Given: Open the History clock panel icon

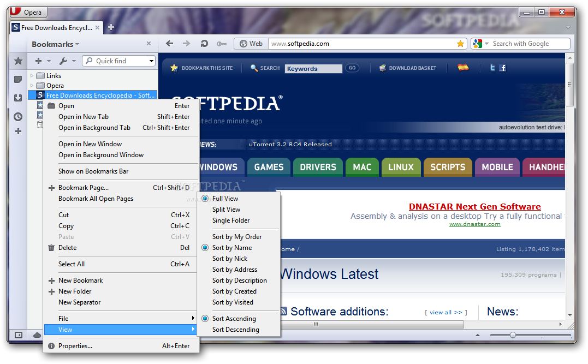Looking at the screenshot, I should (18, 117).
